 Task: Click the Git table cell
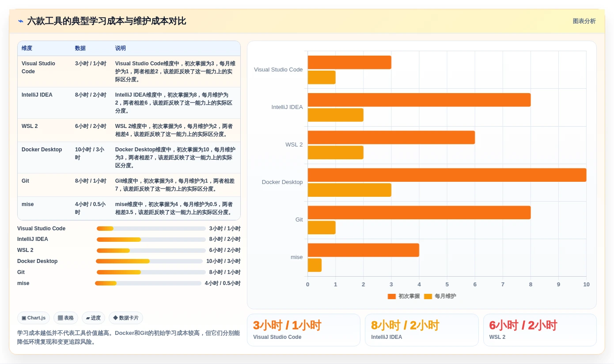(x=44, y=185)
